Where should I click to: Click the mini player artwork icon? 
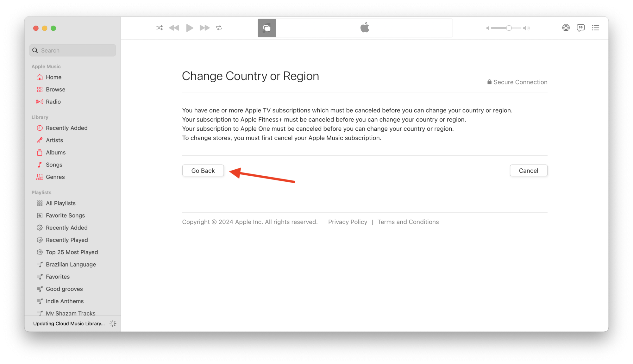(267, 28)
